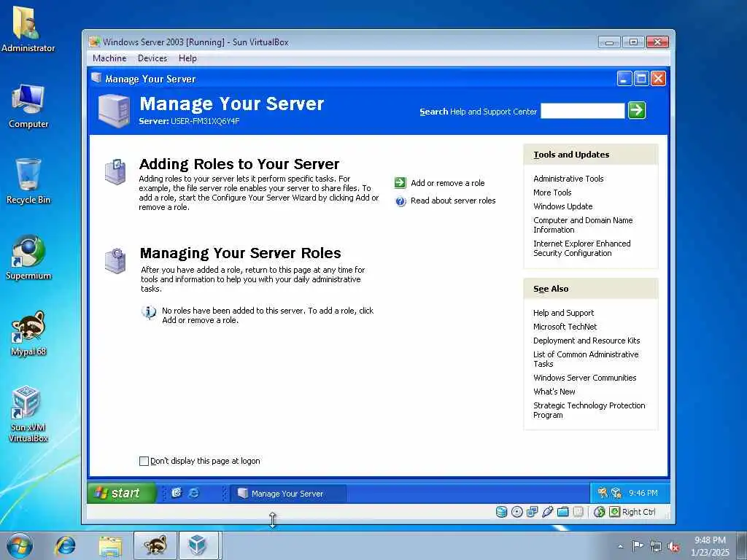Open the VirtualBox Help menu

tap(187, 58)
